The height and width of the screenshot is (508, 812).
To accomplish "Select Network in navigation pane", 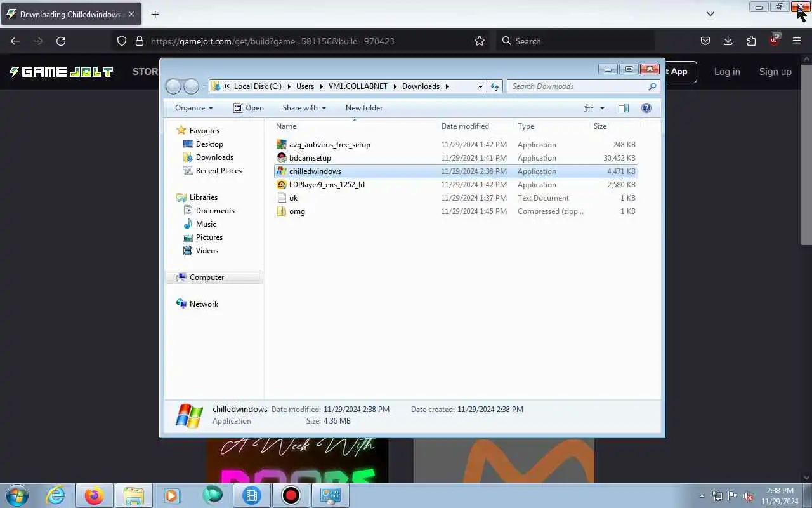I will pos(204,304).
